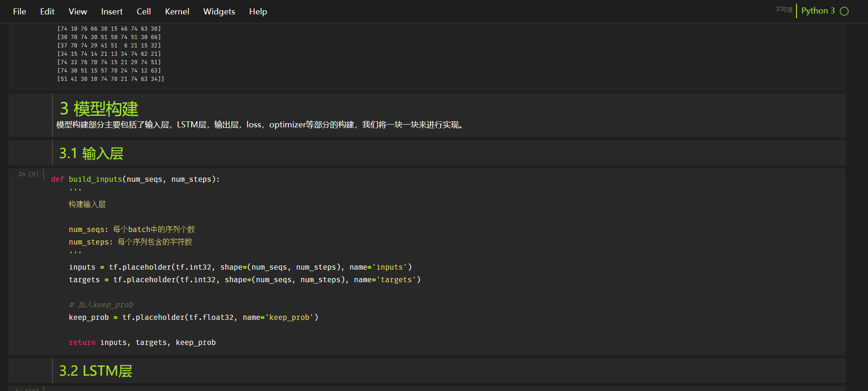Place cursor on the def build_inputs line
The image size is (868, 391).
tap(135, 179)
